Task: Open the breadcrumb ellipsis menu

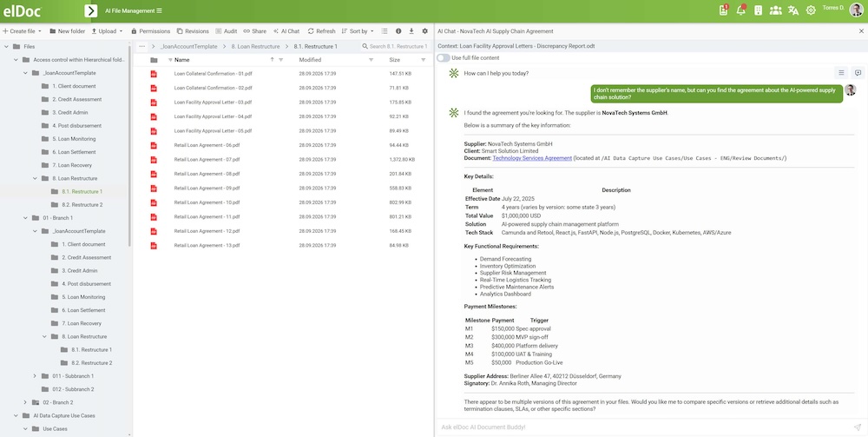Action: point(142,47)
